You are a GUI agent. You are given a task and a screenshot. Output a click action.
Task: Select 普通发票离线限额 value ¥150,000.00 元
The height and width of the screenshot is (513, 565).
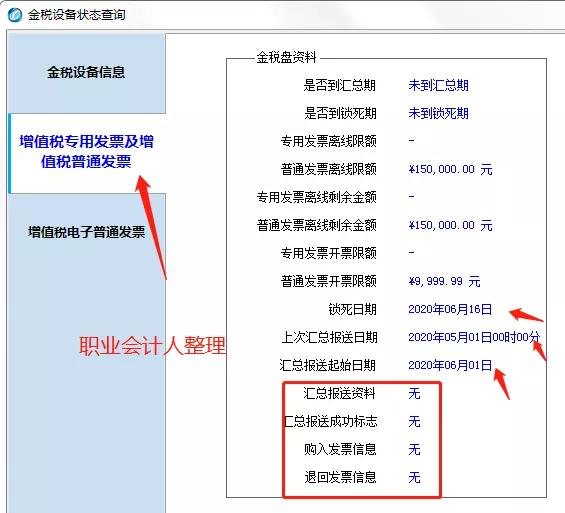point(450,169)
